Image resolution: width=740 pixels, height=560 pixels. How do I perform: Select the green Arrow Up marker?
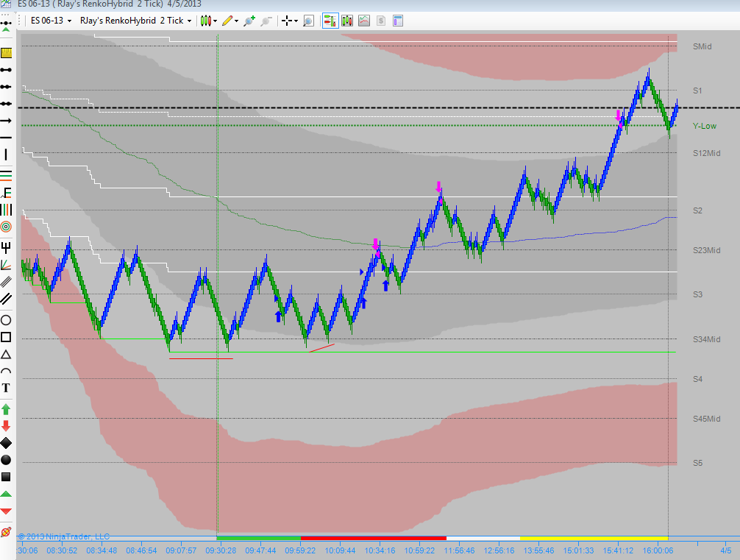coord(6,409)
